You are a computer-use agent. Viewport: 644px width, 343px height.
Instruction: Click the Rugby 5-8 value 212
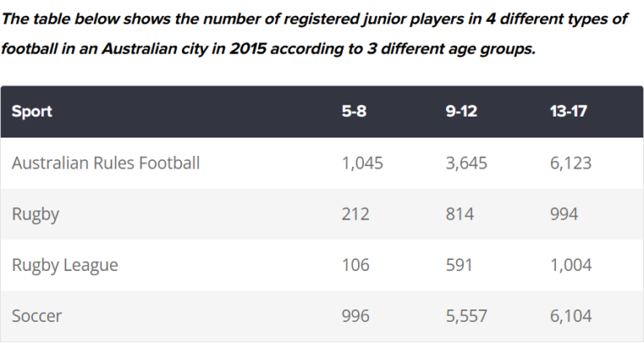(x=356, y=214)
